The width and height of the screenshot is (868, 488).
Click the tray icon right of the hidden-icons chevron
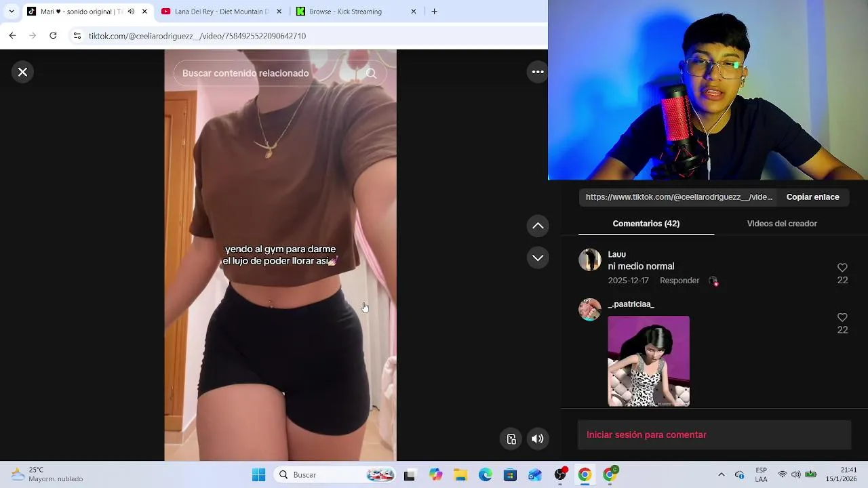[740, 475]
